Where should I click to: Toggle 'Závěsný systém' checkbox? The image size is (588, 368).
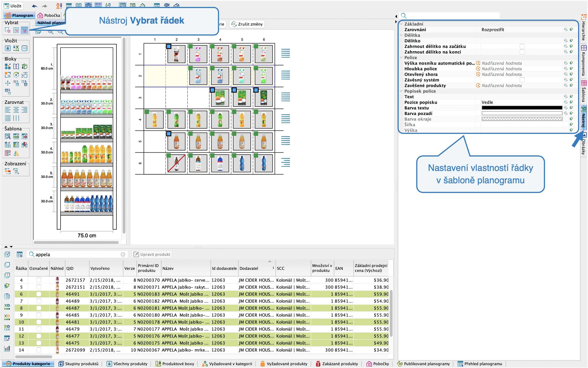coord(522,80)
